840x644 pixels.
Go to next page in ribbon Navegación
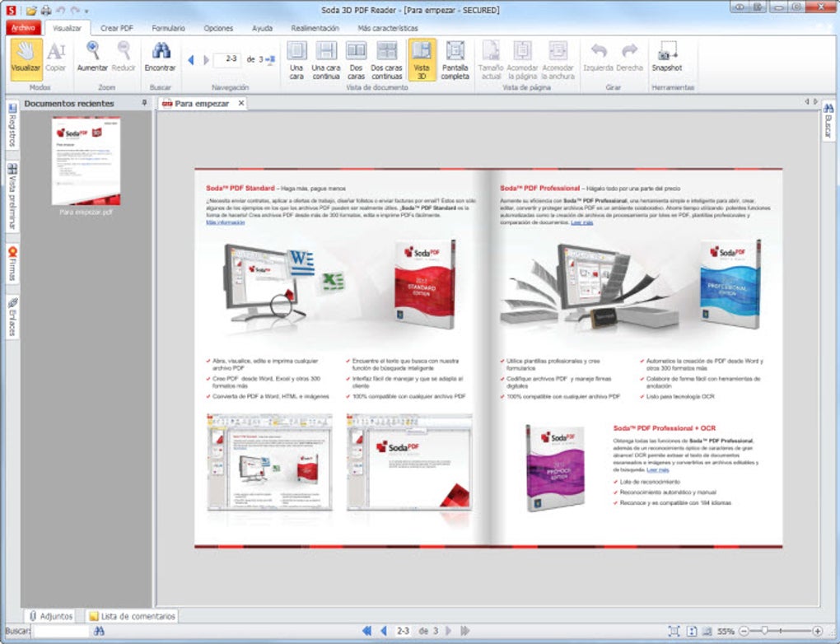(x=206, y=60)
